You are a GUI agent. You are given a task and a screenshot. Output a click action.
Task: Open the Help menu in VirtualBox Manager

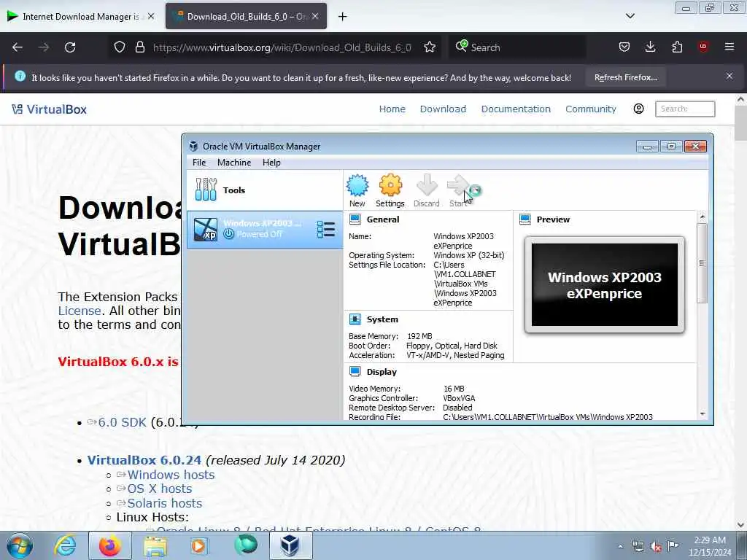tap(271, 163)
